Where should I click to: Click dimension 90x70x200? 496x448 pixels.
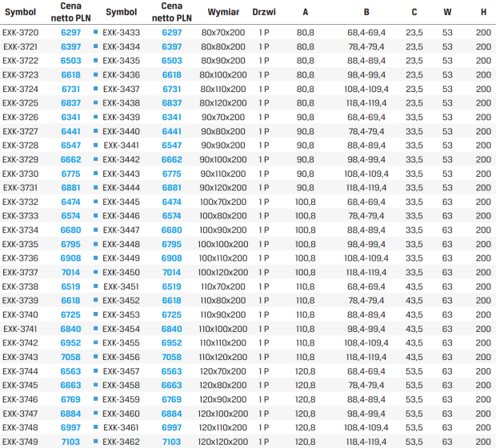pyautogui.click(x=223, y=118)
